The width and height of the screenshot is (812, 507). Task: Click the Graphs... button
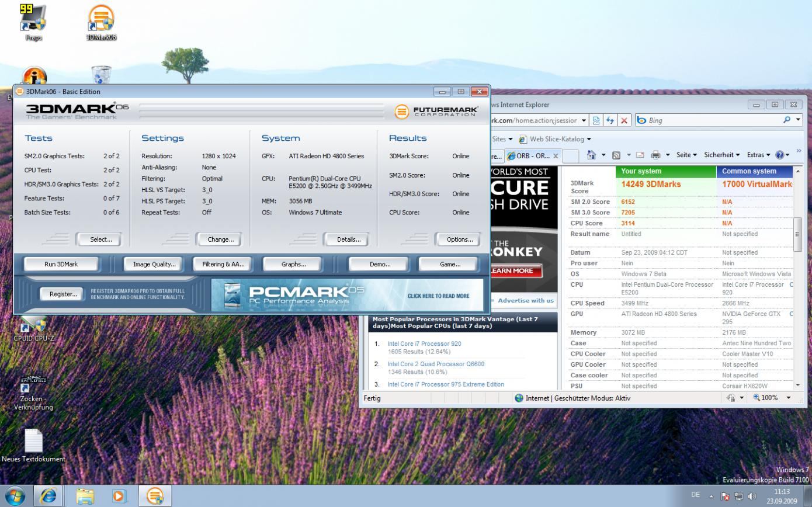pyautogui.click(x=293, y=264)
